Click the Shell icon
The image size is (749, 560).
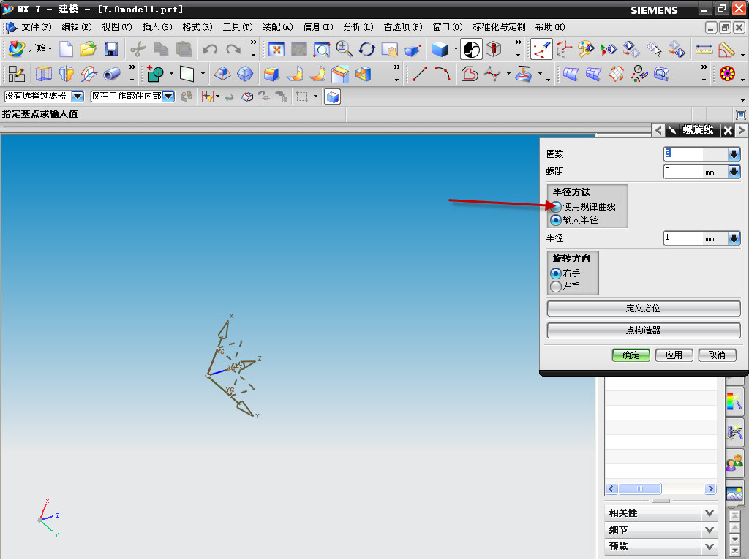[364, 74]
